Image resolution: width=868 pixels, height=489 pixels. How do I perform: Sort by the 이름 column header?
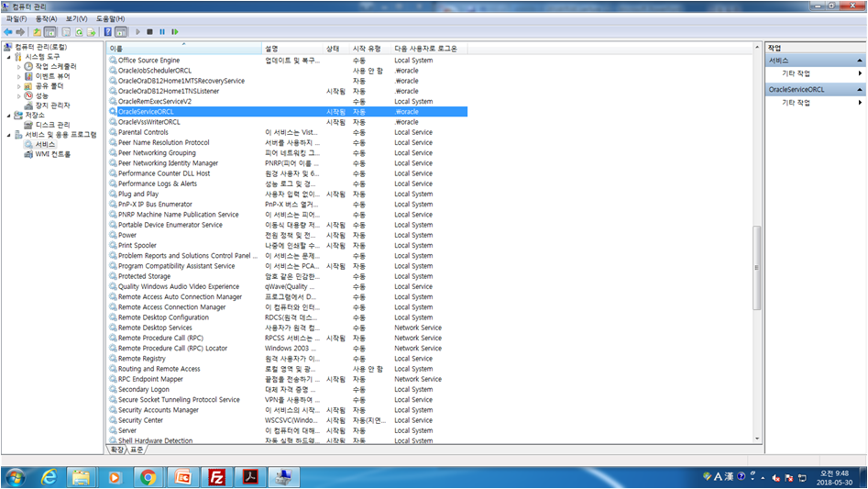(184, 49)
